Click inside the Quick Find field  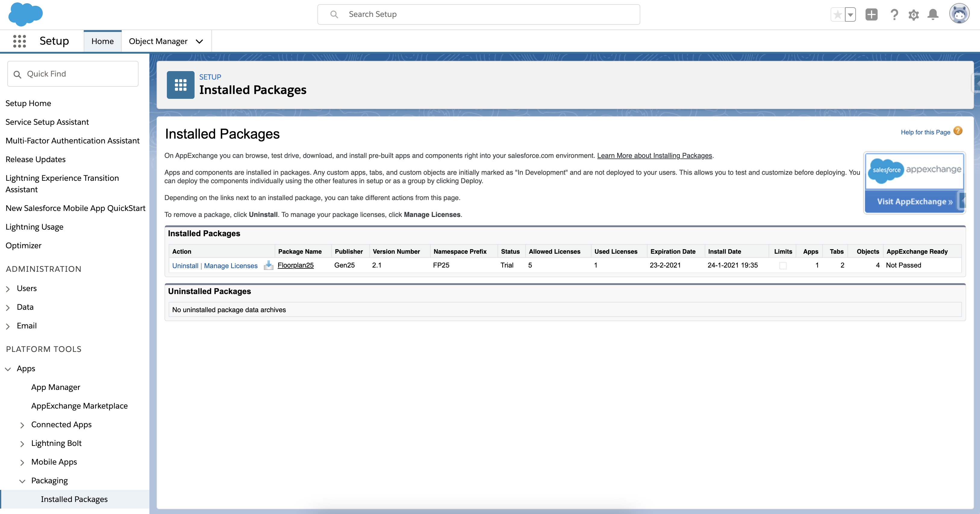click(x=72, y=74)
